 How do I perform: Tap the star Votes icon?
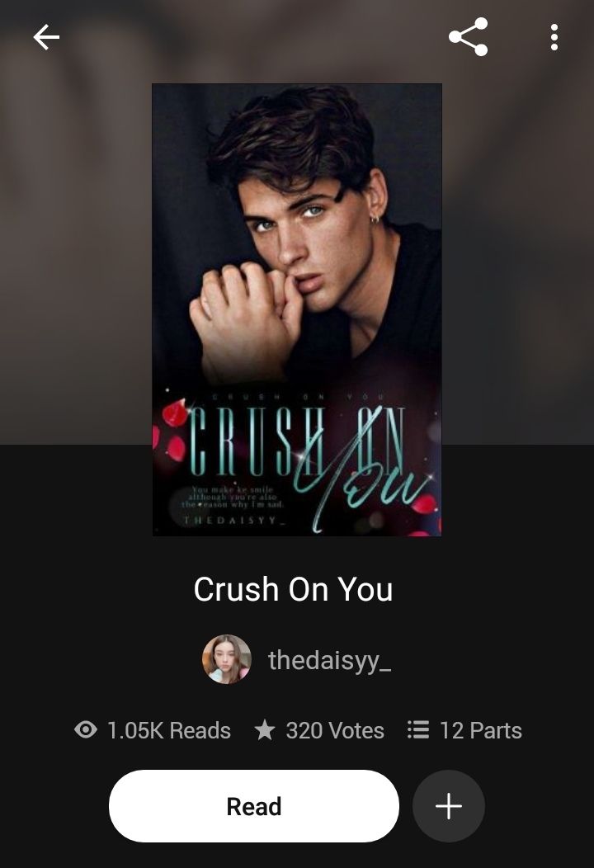[x=265, y=729]
